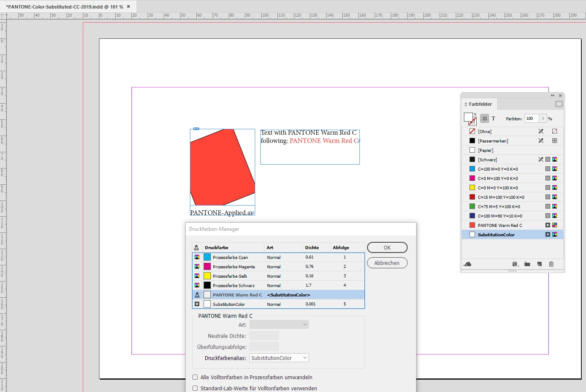Open the Farbfelder panel flyout menu
The width and height of the screenshot is (586, 392).
(x=559, y=104)
